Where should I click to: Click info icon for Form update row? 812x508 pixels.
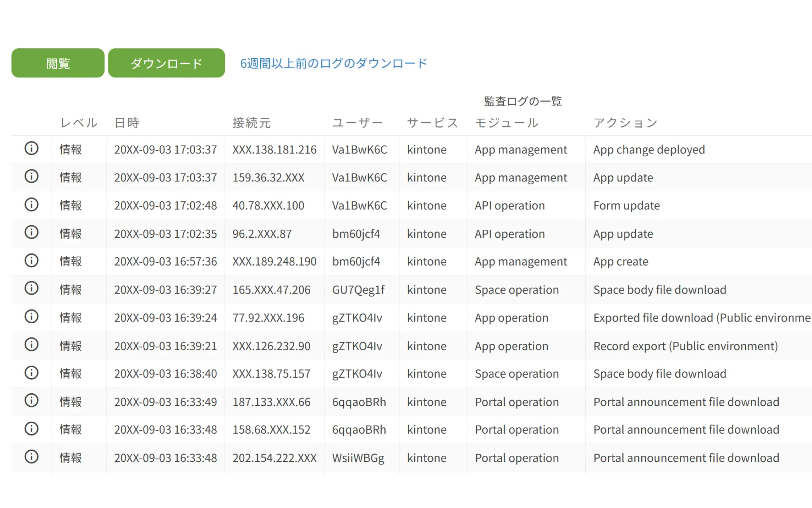32,205
